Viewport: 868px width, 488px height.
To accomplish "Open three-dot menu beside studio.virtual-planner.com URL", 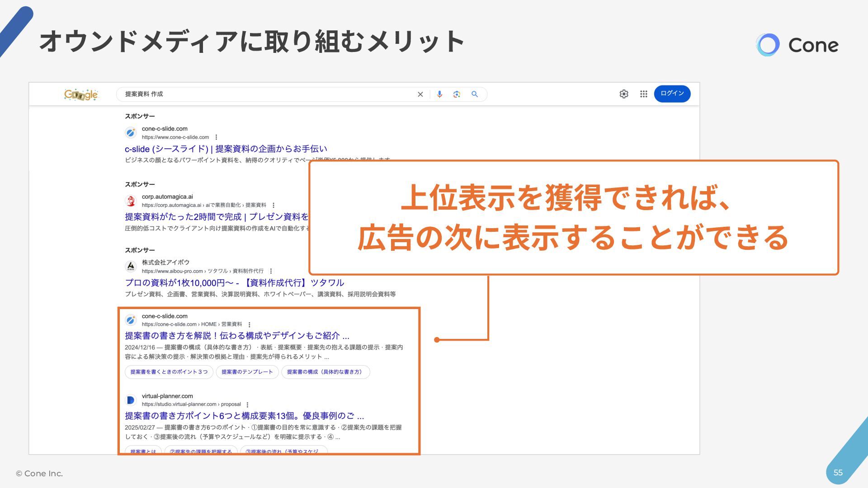I will click(247, 404).
